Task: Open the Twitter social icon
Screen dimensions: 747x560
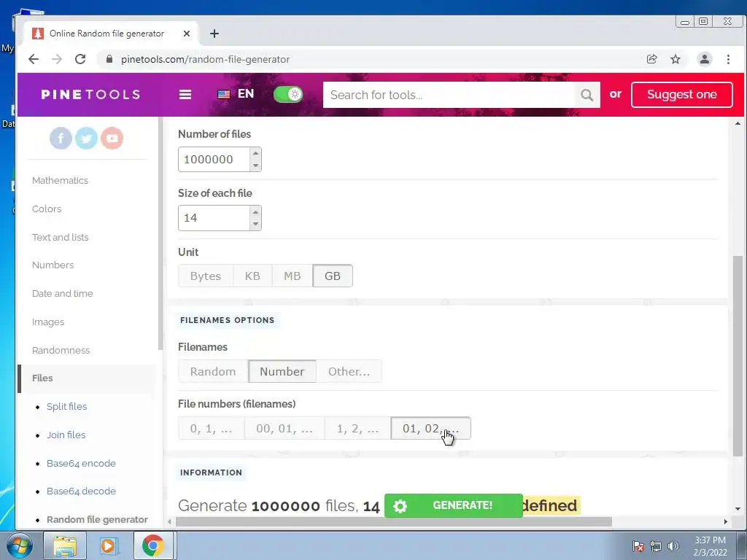Action: click(86, 139)
